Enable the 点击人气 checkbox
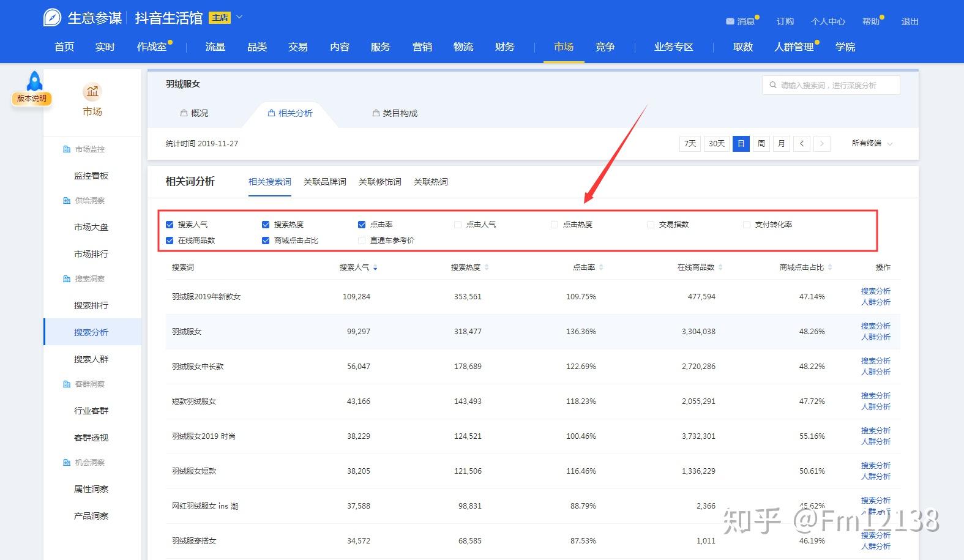Screen dimensions: 964x560 coord(458,225)
